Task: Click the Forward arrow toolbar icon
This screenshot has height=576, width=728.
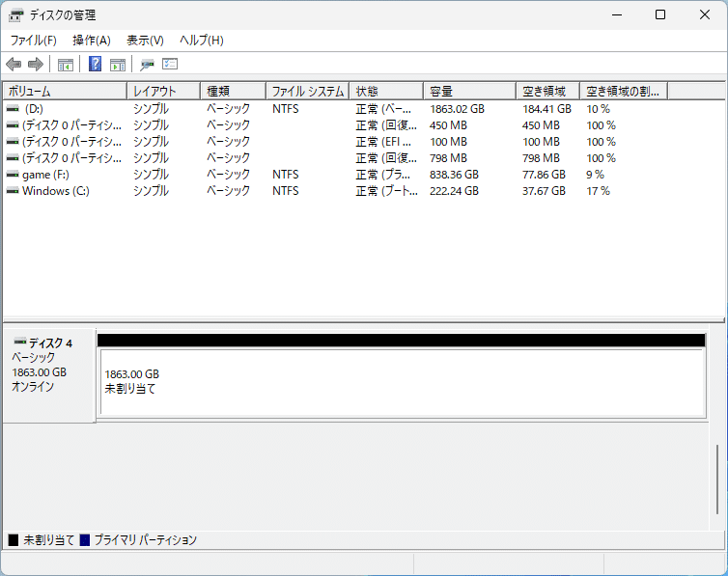Action: (x=36, y=64)
